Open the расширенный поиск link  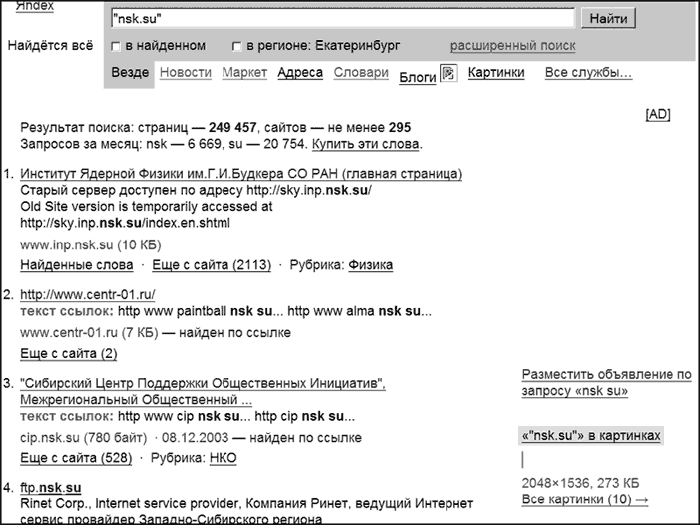click(512, 46)
